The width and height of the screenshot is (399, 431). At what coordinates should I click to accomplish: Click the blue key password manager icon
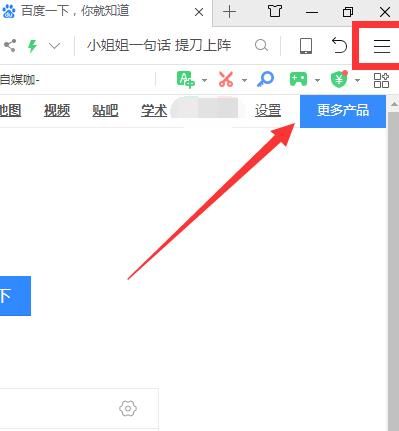[265, 80]
